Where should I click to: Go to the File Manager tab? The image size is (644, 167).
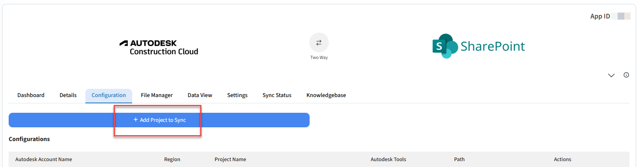157,95
